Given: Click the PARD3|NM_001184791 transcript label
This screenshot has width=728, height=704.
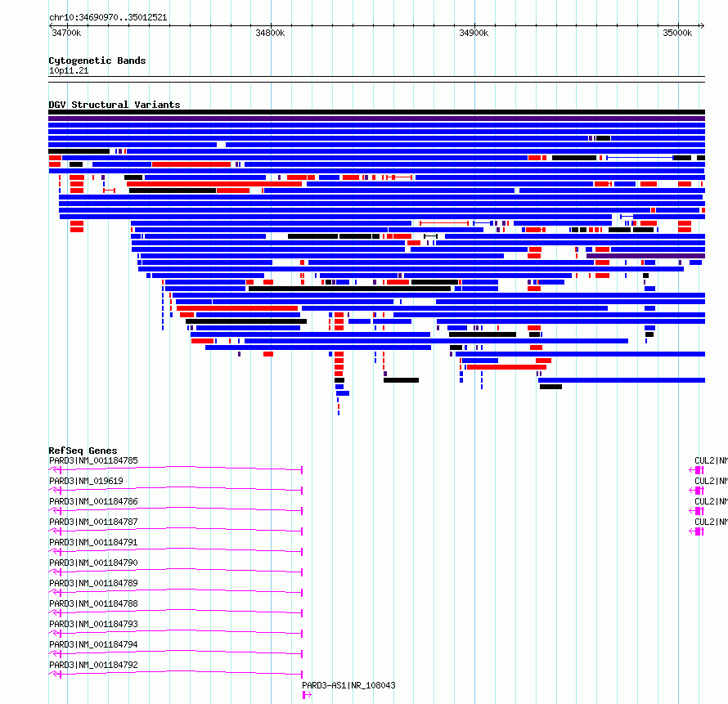Looking at the screenshot, I should [93, 542].
